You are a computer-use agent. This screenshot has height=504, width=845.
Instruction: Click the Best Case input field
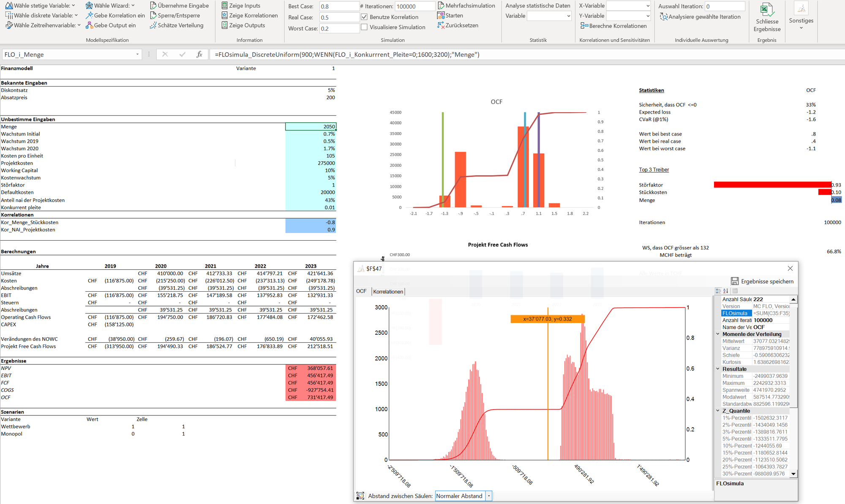(339, 6)
